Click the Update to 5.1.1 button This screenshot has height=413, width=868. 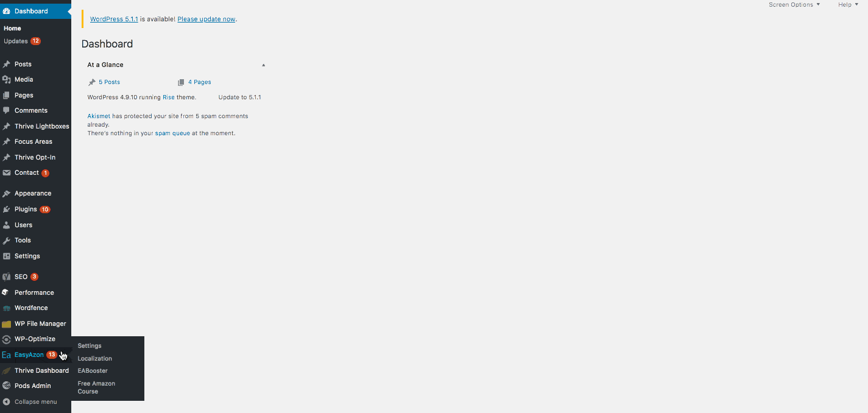239,97
